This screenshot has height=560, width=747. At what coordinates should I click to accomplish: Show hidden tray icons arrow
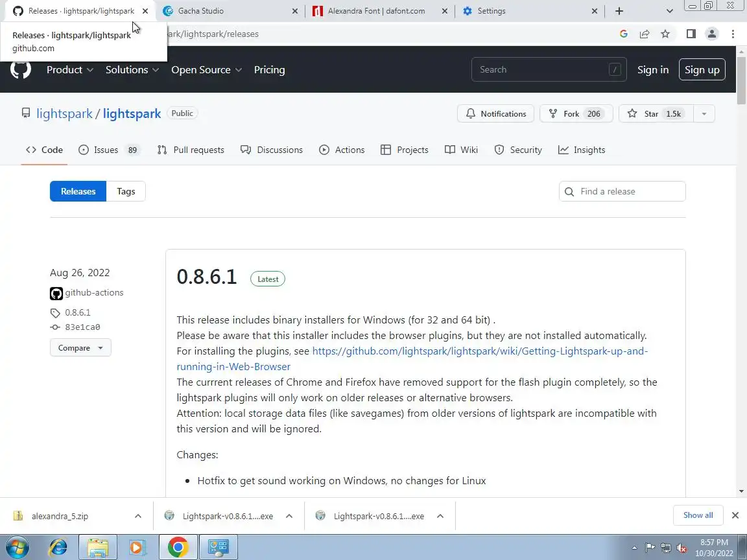634,548
